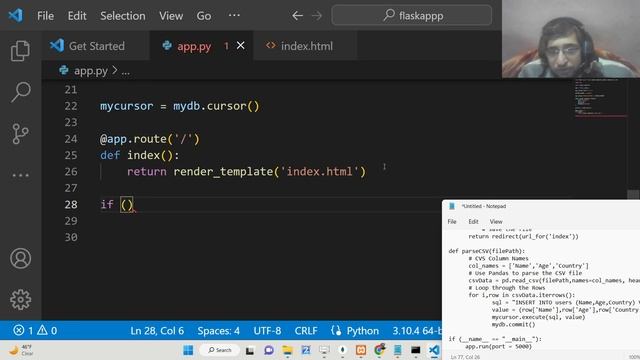
Task: Click 'render_template' on line 26
Action: pyautogui.click(x=223, y=171)
